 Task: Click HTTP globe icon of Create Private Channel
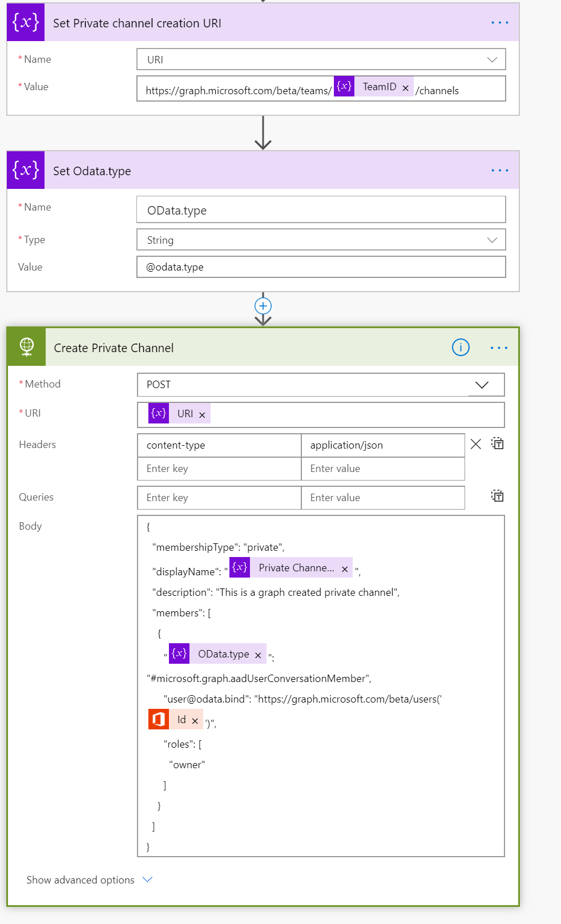click(x=26, y=347)
